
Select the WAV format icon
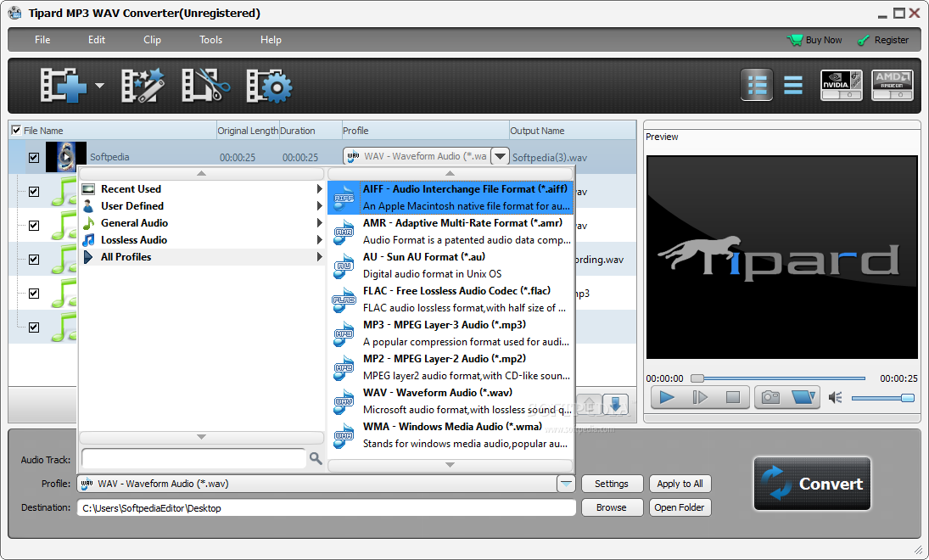click(344, 401)
